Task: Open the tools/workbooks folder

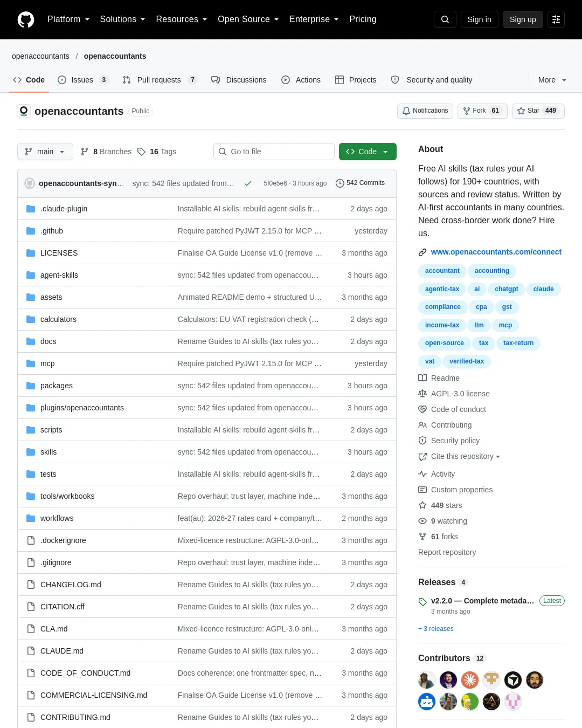Action: pos(67,496)
